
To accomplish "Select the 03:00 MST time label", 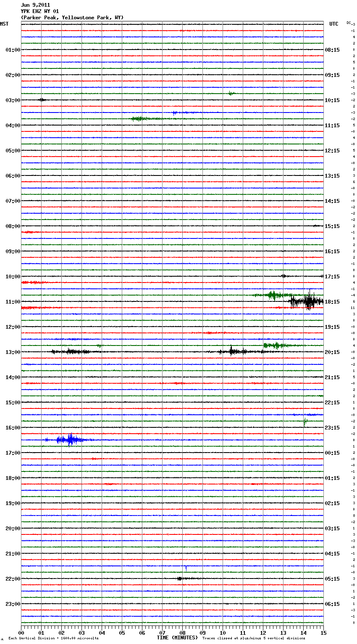I will (x=13, y=100).
